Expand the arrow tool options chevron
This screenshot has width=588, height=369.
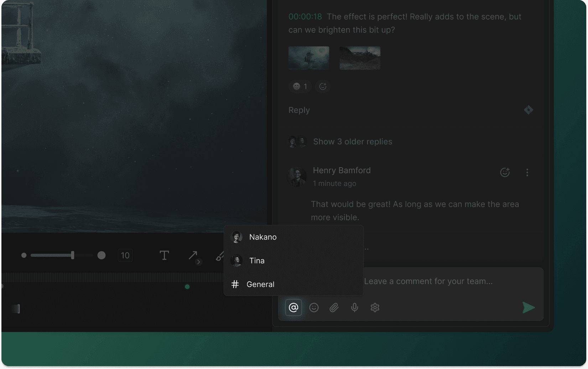pyautogui.click(x=199, y=262)
